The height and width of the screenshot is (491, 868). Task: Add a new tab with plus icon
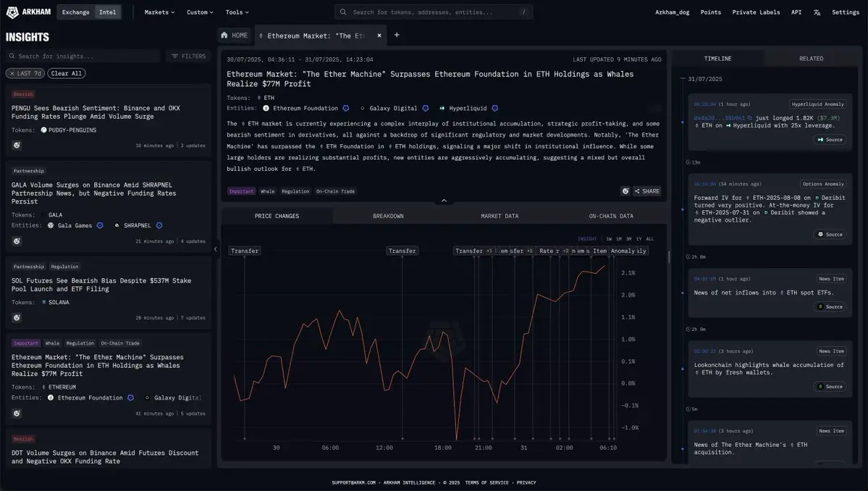point(397,35)
